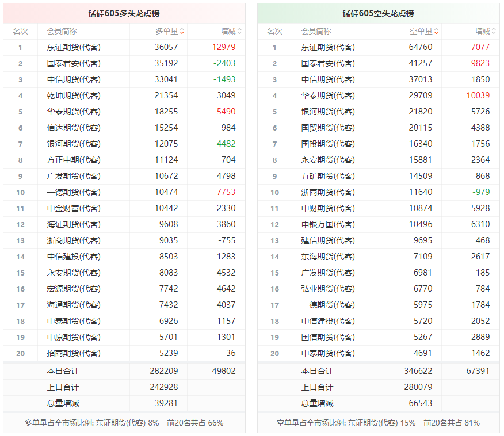Click 申银万国(代客) row name
Image resolution: width=504 pixels, height=436 pixels.
(x=328, y=224)
